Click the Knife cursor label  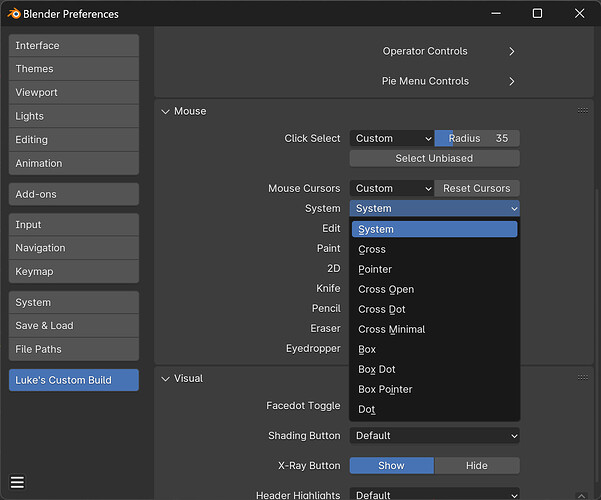click(x=328, y=288)
